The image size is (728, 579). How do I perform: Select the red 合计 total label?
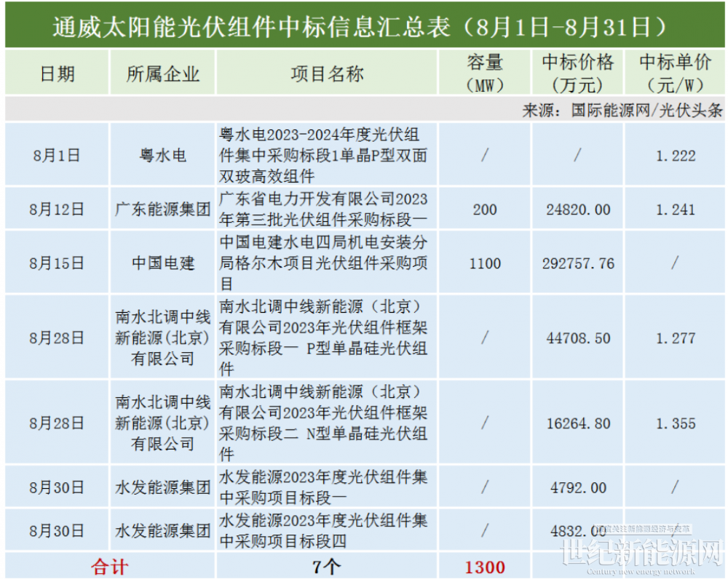tap(110, 567)
